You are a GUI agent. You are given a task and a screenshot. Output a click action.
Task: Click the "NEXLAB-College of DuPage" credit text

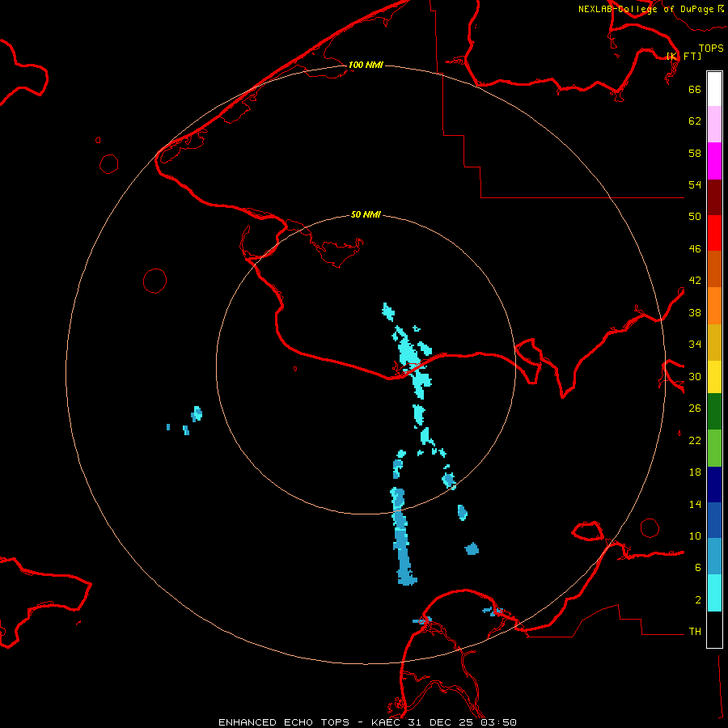point(645,9)
